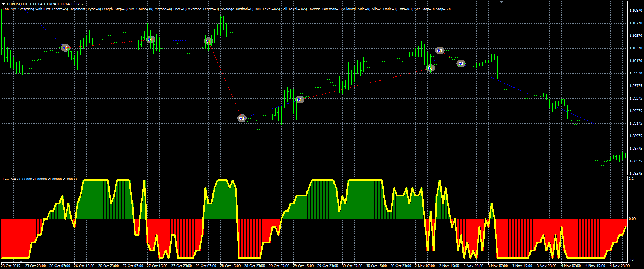Click the 1.10370 price label
Image resolution: width=644 pixels, height=269 pixels.
point(636,48)
